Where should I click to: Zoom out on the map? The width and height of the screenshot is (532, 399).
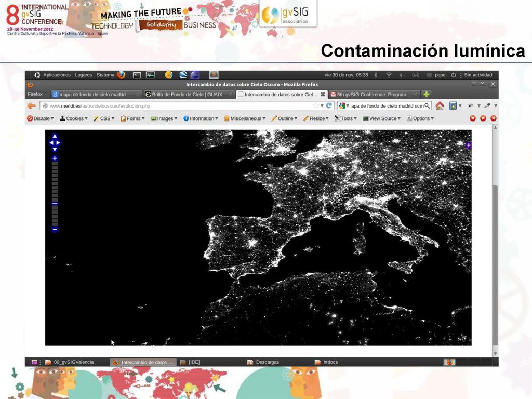55,229
